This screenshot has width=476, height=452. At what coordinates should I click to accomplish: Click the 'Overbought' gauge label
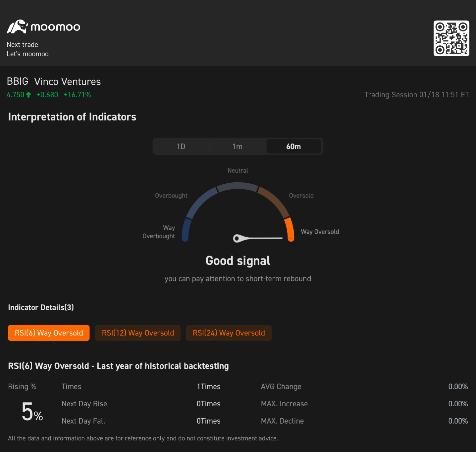[x=171, y=196]
